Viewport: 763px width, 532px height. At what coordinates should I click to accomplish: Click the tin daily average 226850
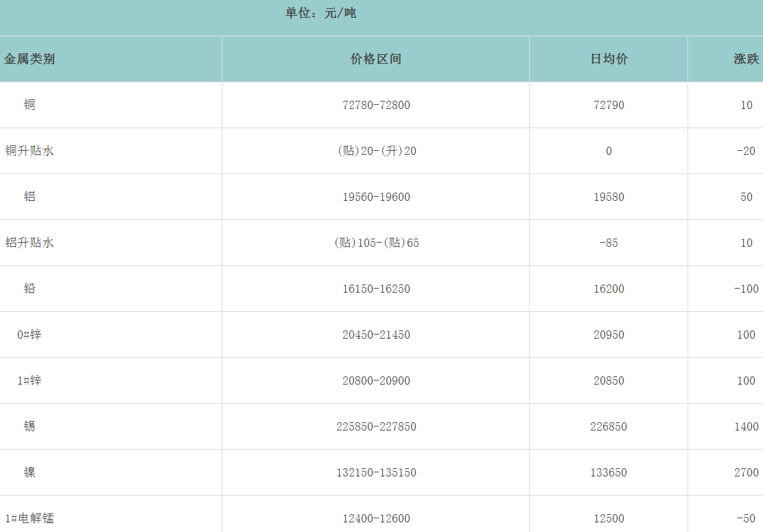tap(609, 426)
